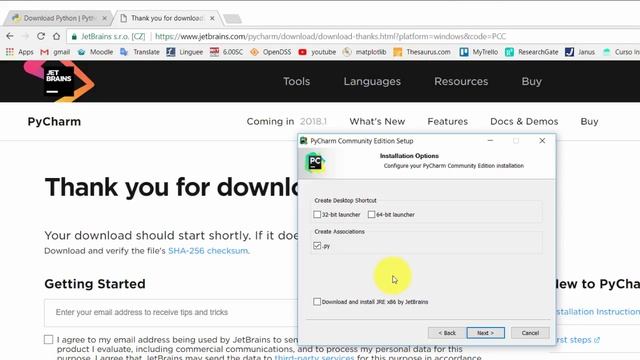Go to the browser home icon

point(56,36)
